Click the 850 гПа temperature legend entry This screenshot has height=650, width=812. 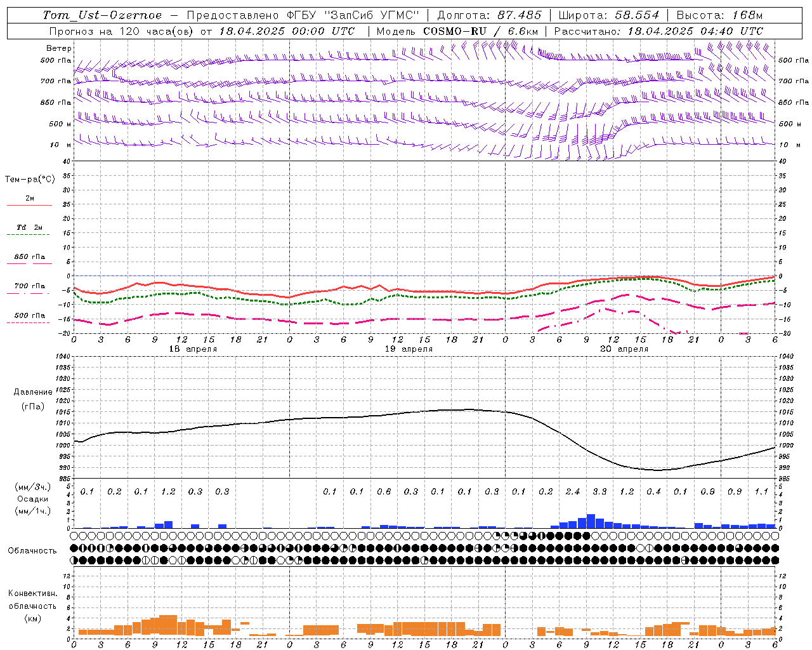30,257
